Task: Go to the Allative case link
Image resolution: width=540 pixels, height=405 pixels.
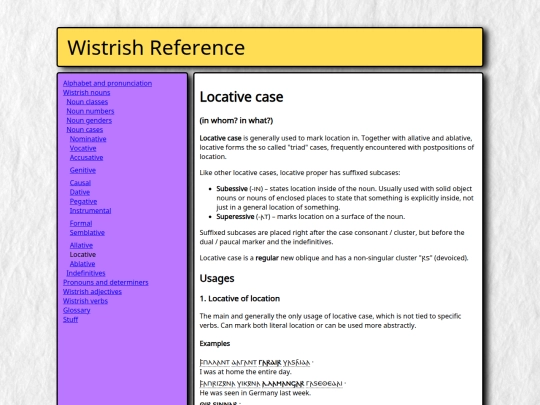Action: pos(81,246)
